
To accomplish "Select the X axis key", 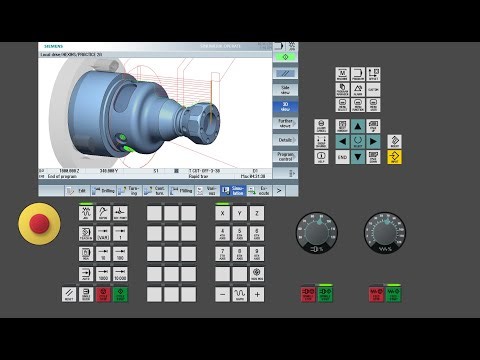I will tap(223, 213).
